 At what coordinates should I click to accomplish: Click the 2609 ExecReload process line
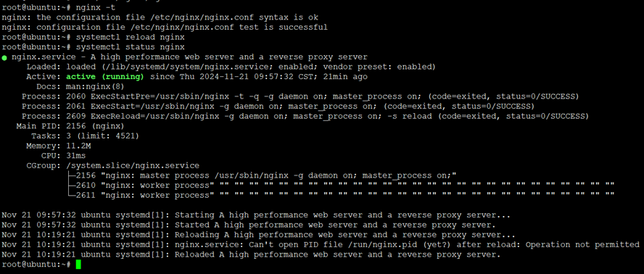pyautogui.click(x=305, y=116)
